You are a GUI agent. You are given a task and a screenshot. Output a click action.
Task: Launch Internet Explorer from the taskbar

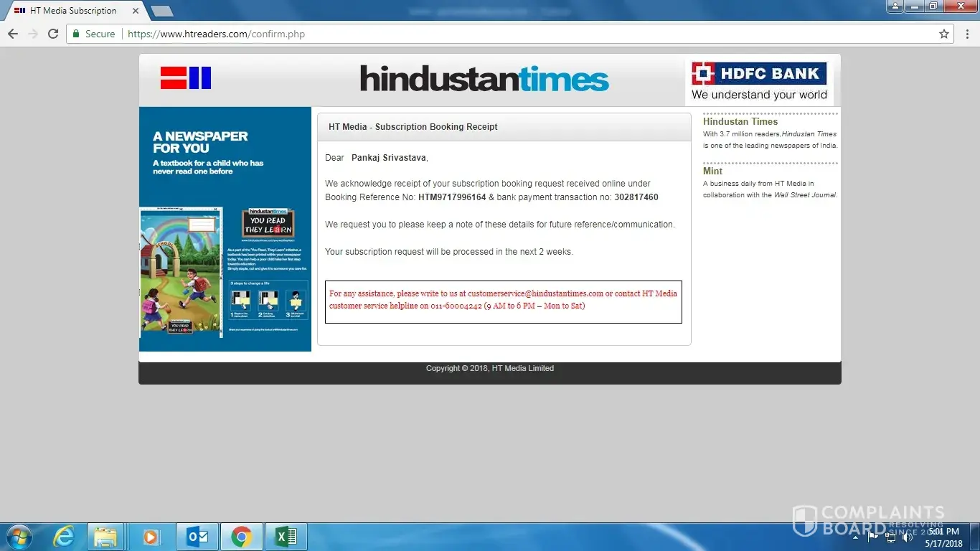[64, 537]
